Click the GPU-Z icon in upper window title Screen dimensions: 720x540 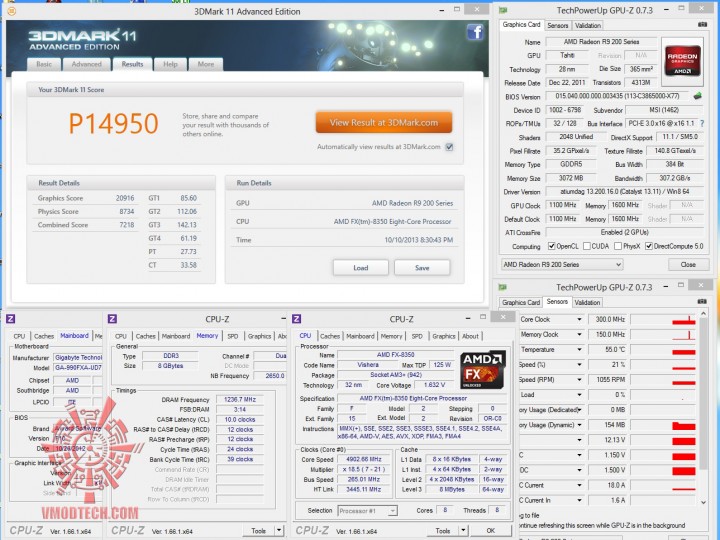click(503, 10)
